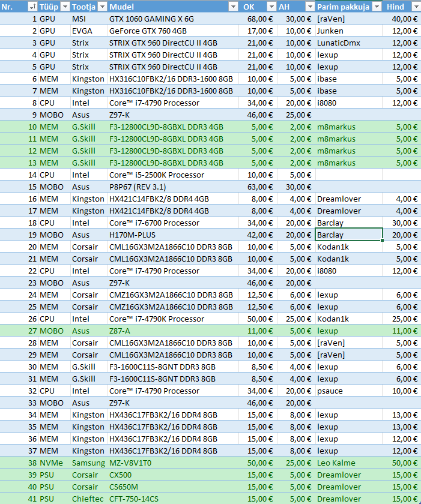Select the 'CS650M' model cell

(x=173, y=487)
